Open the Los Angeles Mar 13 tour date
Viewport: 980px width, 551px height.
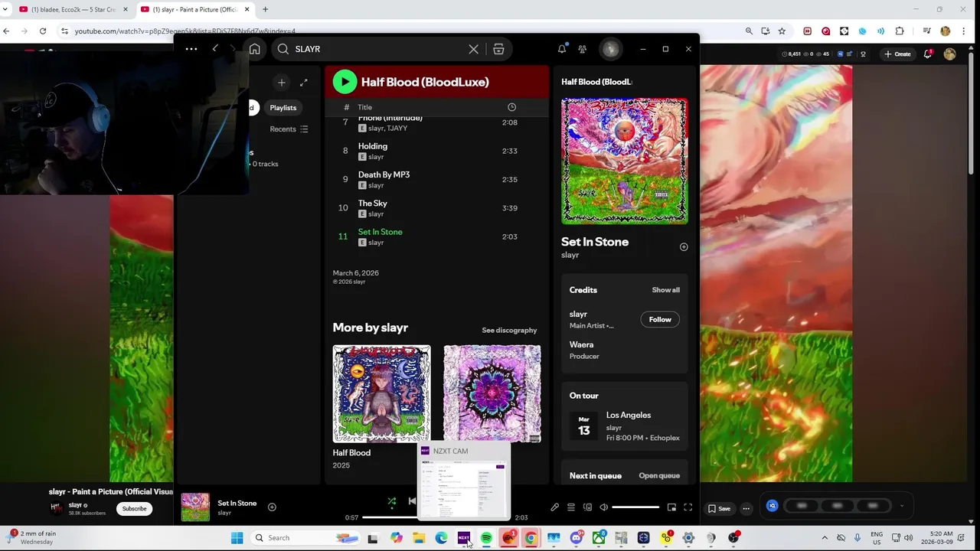(x=624, y=426)
